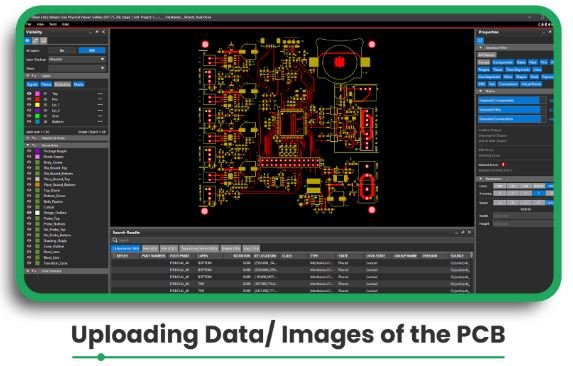Image resolution: width=573 pixels, height=366 pixels.
Task: Enable the Trace Segments selection filter
Action: (x=518, y=69)
